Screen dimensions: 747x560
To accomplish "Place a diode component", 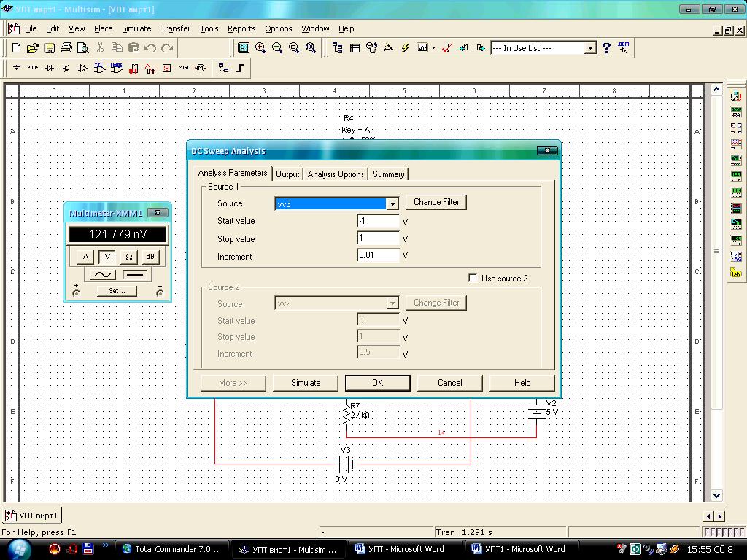I will point(50,68).
